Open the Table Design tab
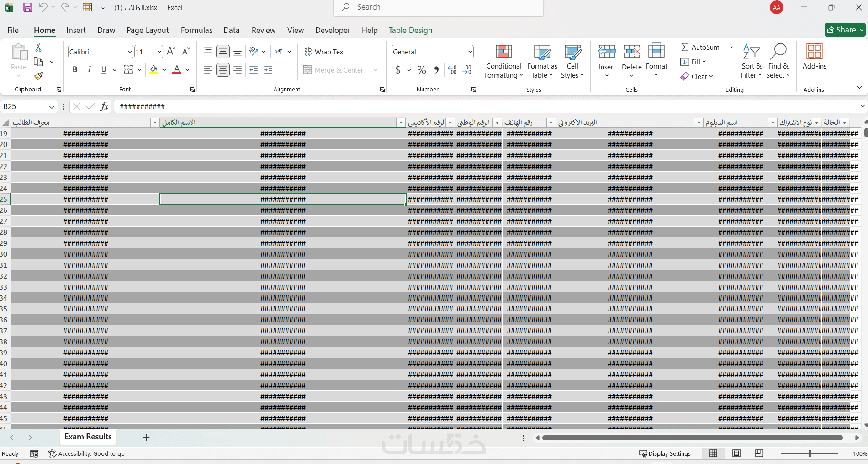This screenshot has width=868, height=464. pos(410,30)
